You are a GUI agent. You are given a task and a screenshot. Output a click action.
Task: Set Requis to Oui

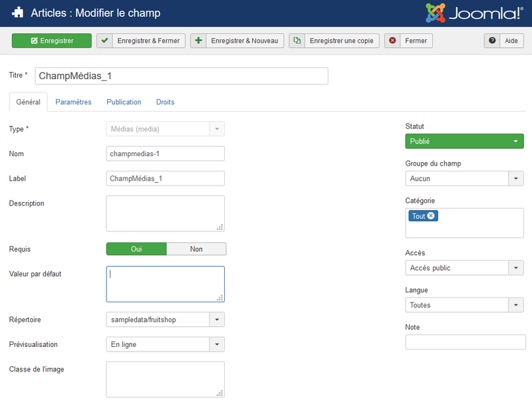pyautogui.click(x=136, y=249)
